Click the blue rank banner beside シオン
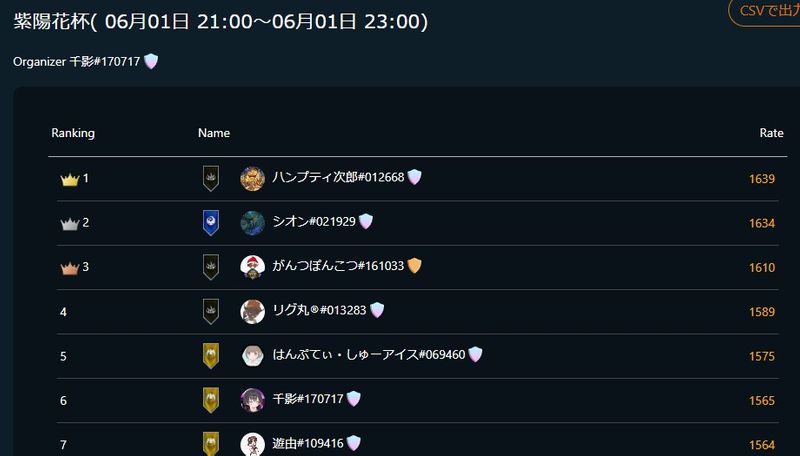This screenshot has width=800, height=456. pyautogui.click(x=211, y=223)
